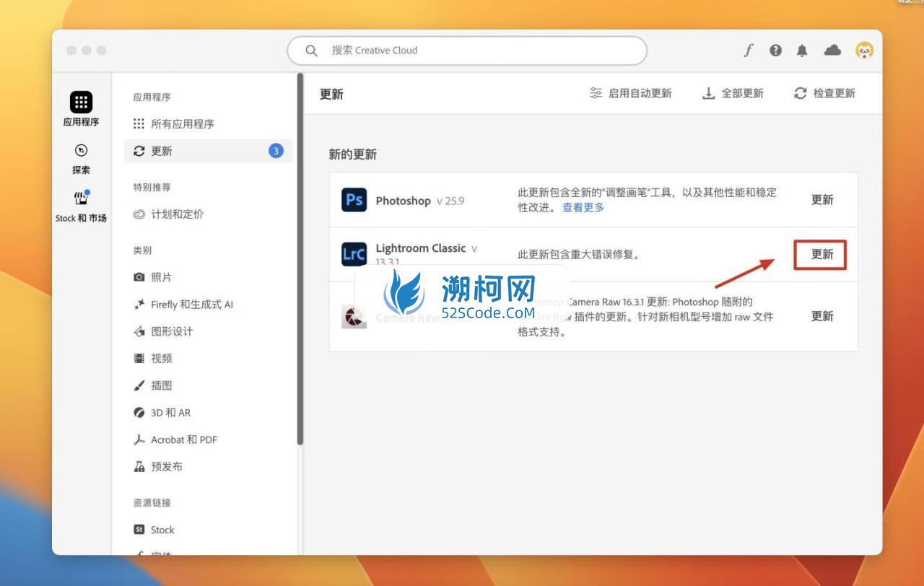Update Lightroom Classic with its 更新 button
The image size is (924, 586).
821,254
